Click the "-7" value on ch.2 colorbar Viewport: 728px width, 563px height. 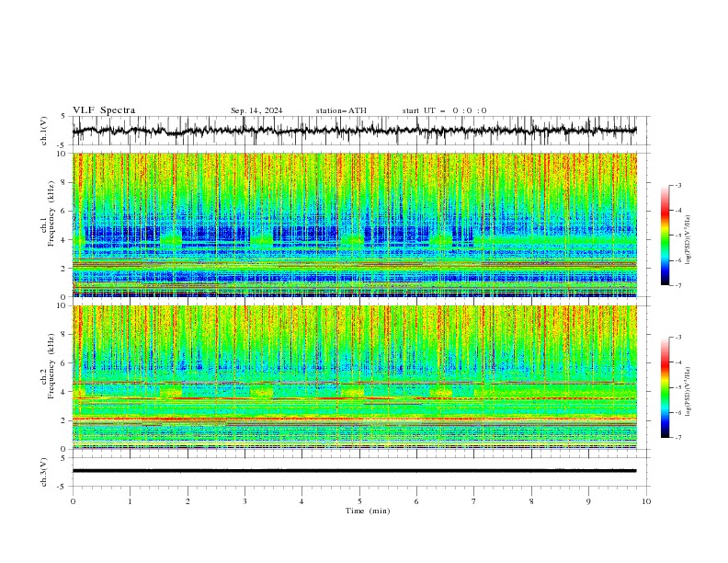coord(677,438)
